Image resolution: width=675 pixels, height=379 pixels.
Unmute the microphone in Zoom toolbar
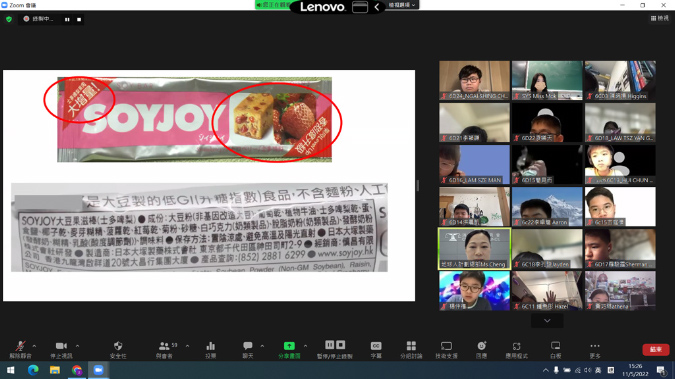20,349
